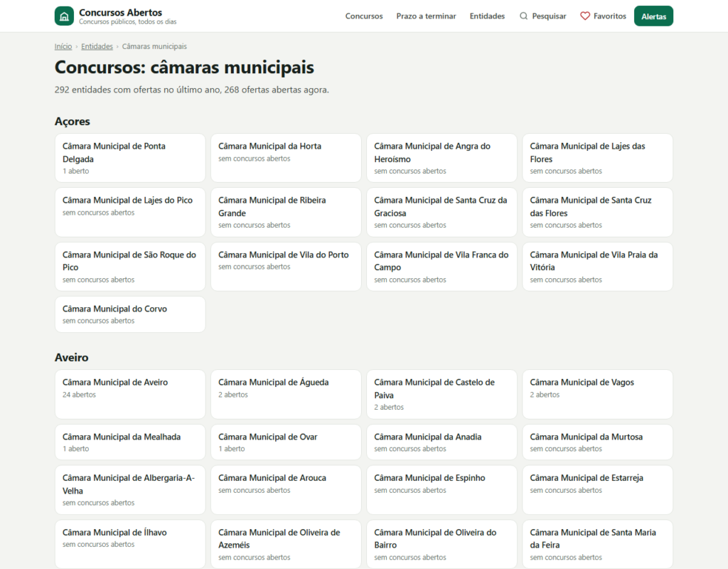Follow the Início breadcrumb link
This screenshot has height=569, width=728.
tap(63, 46)
